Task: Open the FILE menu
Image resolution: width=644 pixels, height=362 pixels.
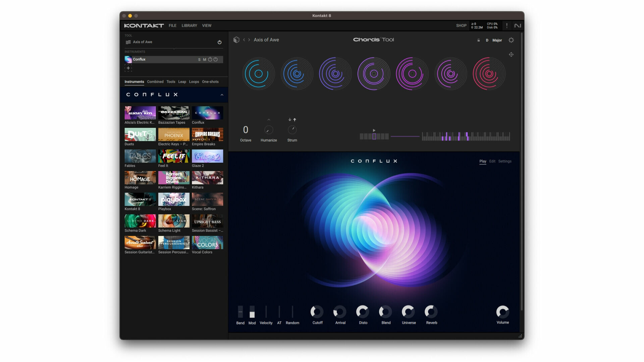Action: tap(172, 25)
